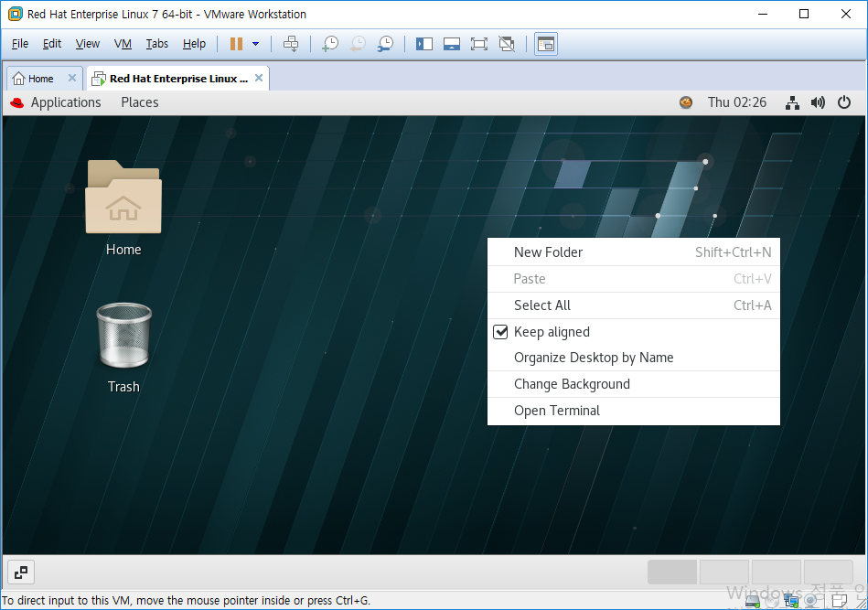Image resolution: width=868 pixels, height=610 pixels.
Task: Open the power menu icon in top bar
Action: click(843, 102)
